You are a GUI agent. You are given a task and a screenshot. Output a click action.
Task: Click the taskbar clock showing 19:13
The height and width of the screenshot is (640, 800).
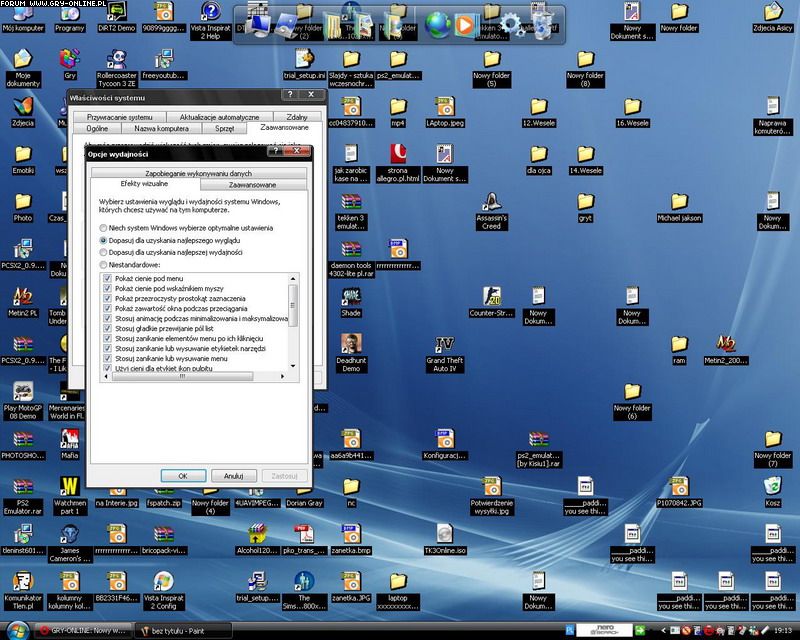783,631
